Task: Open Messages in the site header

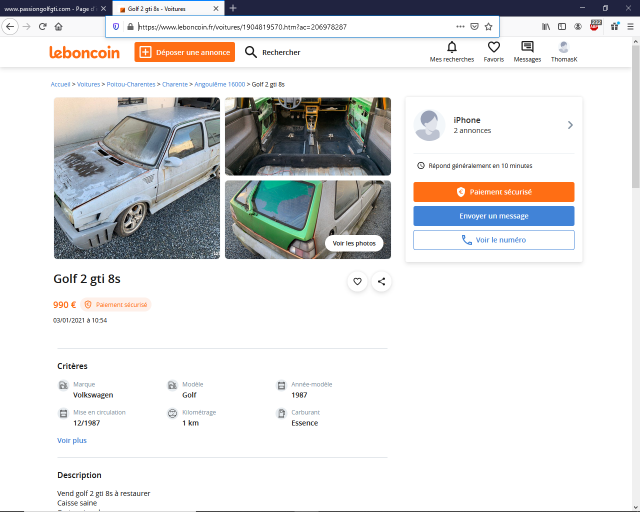Action: pyautogui.click(x=527, y=47)
